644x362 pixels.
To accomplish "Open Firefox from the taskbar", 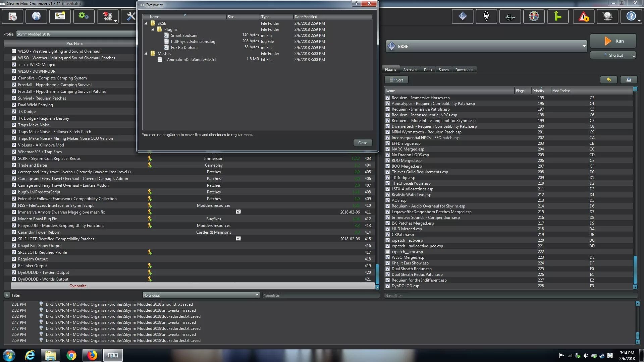I will 92,355.
